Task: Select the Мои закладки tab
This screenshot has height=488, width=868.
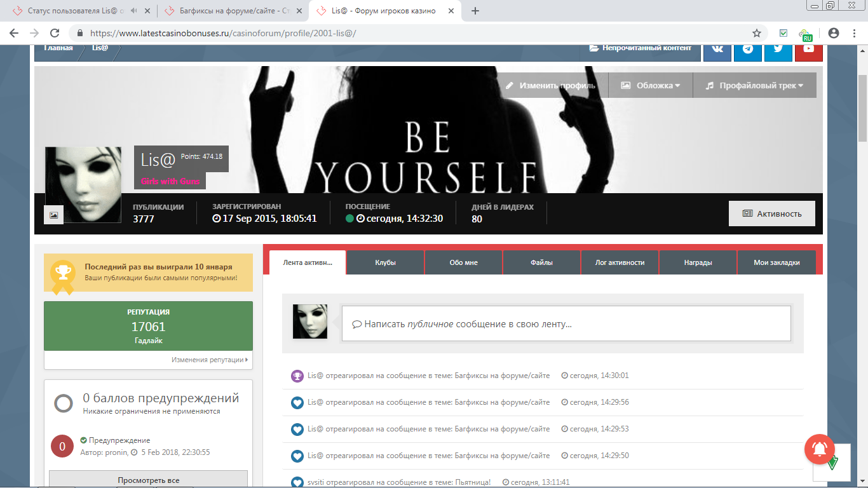Action: click(x=776, y=262)
